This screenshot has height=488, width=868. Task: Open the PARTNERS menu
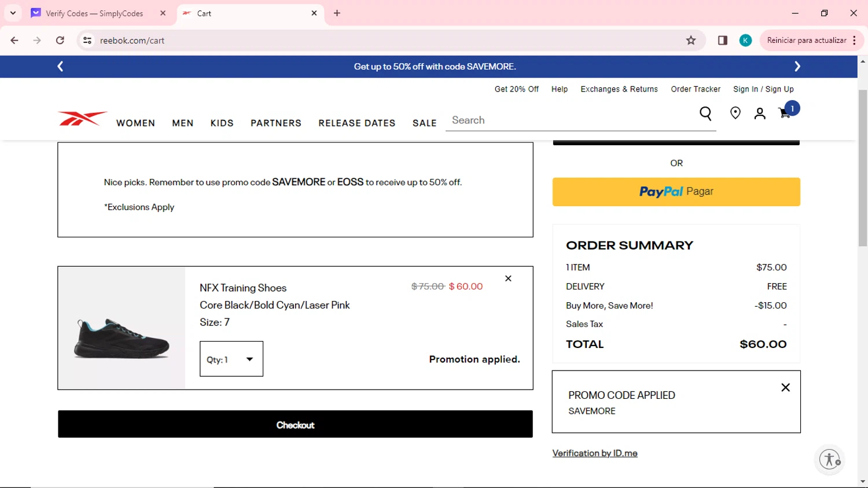click(276, 123)
